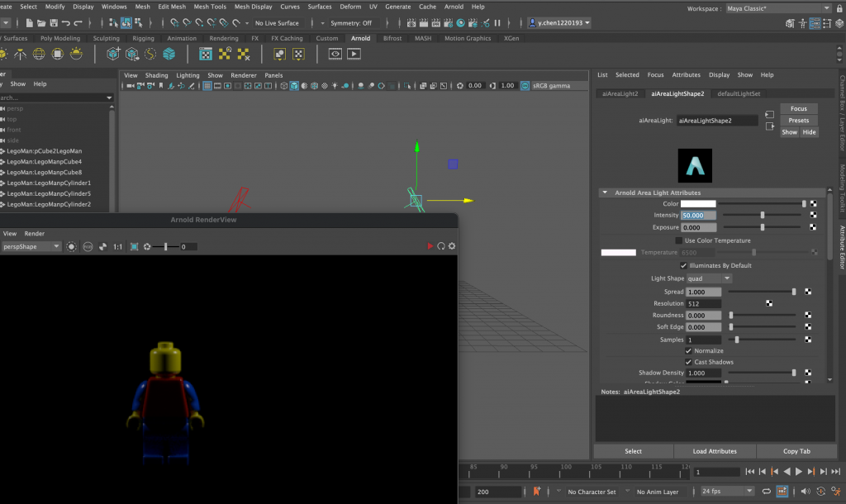Create a physical sky from the Arnold shelf
The height and width of the screenshot is (504, 846).
point(76,54)
